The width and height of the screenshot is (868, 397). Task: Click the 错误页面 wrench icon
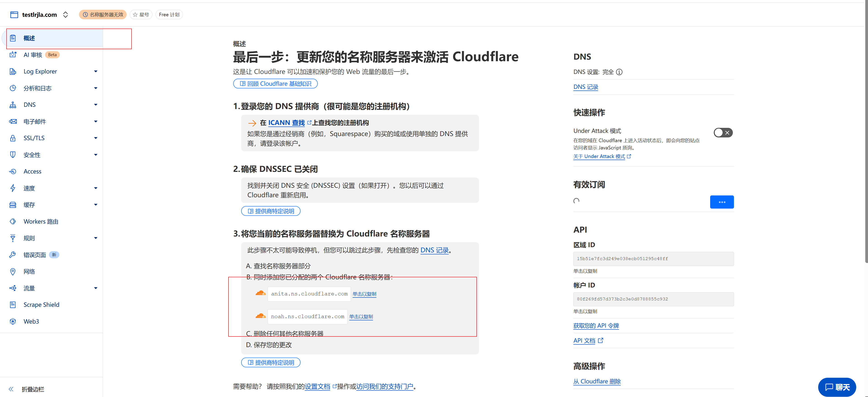(x=13, y=255)
